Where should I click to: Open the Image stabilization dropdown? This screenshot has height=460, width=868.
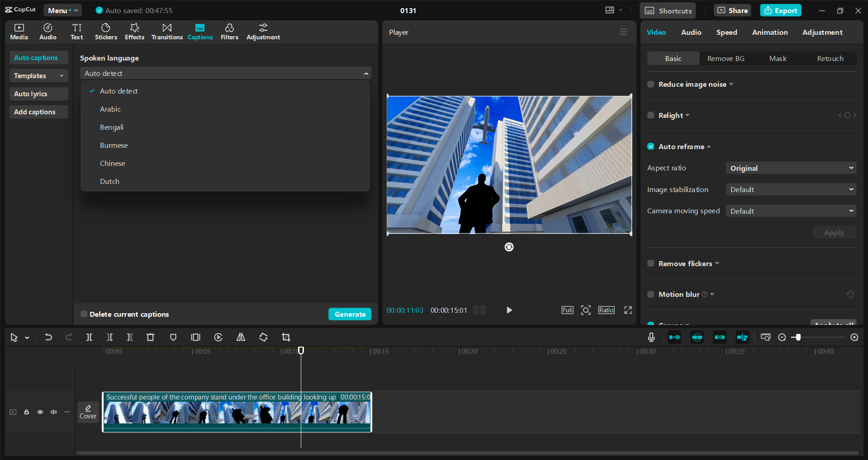pyautogui.click(x=791, y=190)
